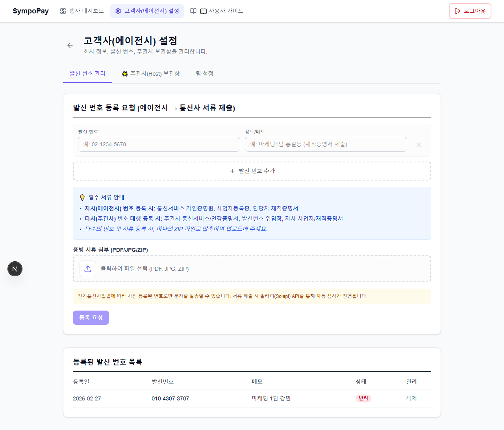The height and width of the screenshot is (430, 504).
Task: Click the 용도/메모 input field
Action: [326, 144]
